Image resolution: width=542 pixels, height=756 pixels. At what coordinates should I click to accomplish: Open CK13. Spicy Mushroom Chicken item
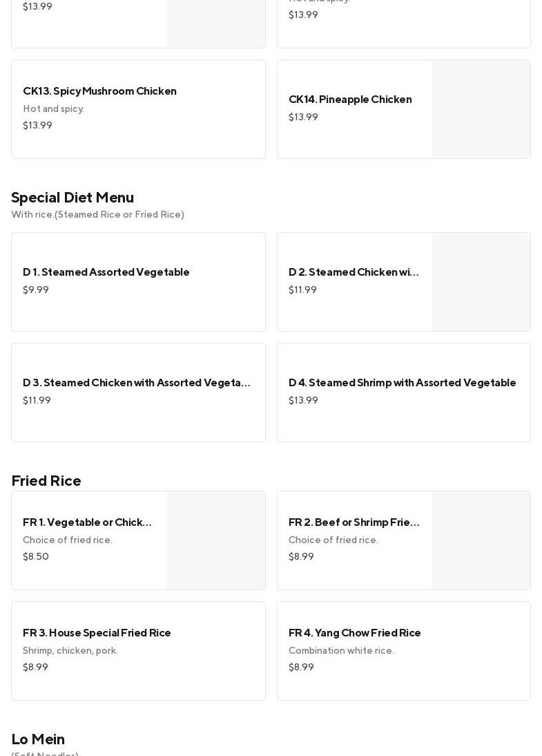[x=99, y=91]
